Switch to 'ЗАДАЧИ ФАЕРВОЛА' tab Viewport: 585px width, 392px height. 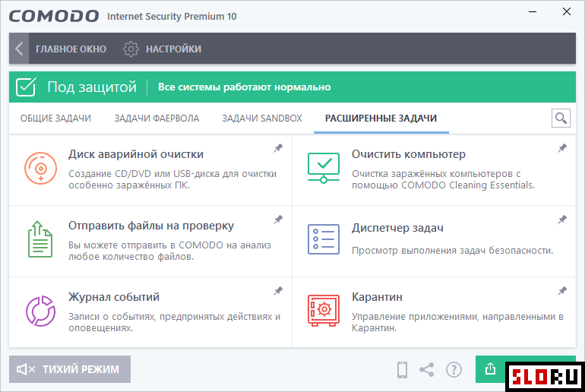(157, 119)
